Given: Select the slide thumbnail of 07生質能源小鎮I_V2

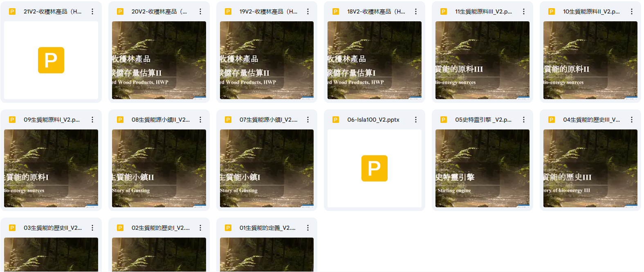Looking at the screenshot, I should [267, 168].
